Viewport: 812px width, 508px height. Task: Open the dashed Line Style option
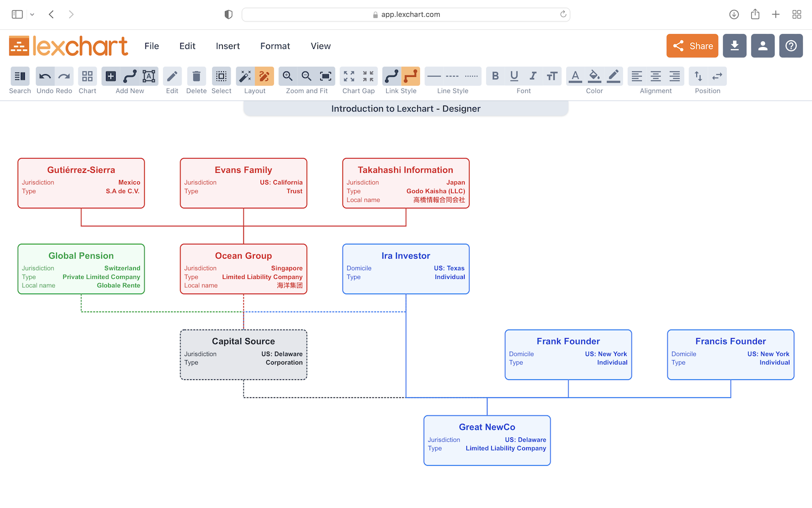[452, 76]
